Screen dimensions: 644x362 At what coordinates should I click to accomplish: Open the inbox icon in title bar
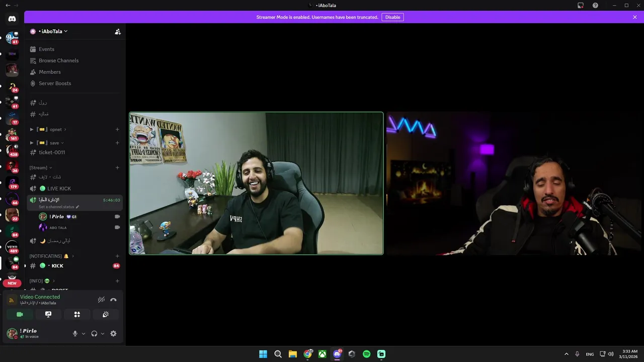click(581, 6)
